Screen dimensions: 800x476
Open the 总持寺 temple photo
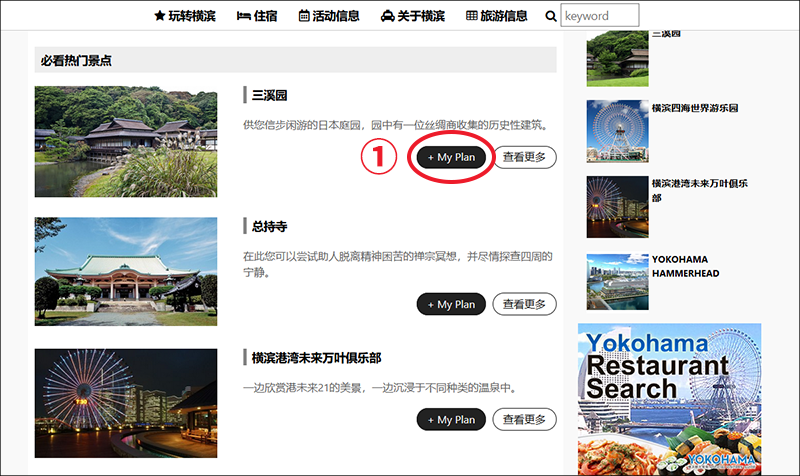point(126,271)
